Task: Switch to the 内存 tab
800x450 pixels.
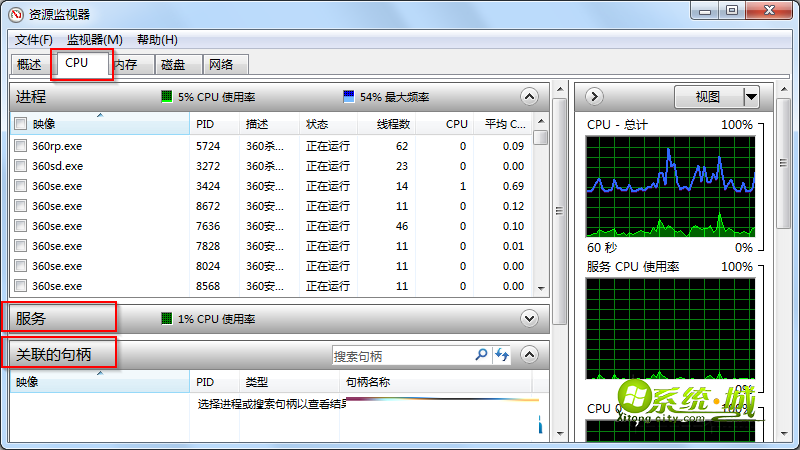Action: coord(125,64)
